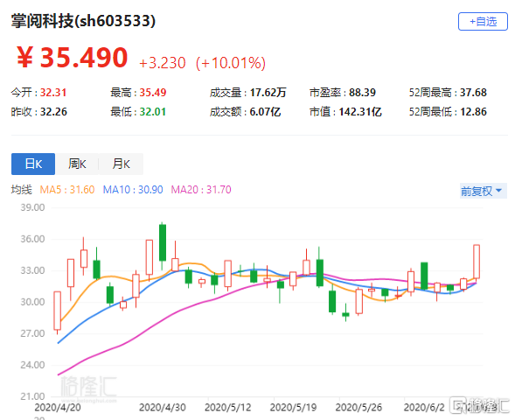Viewport: 515px width, 420px height.
Task: Switch to the 月K monthly chart tab
Action: [x=121, y=164]
